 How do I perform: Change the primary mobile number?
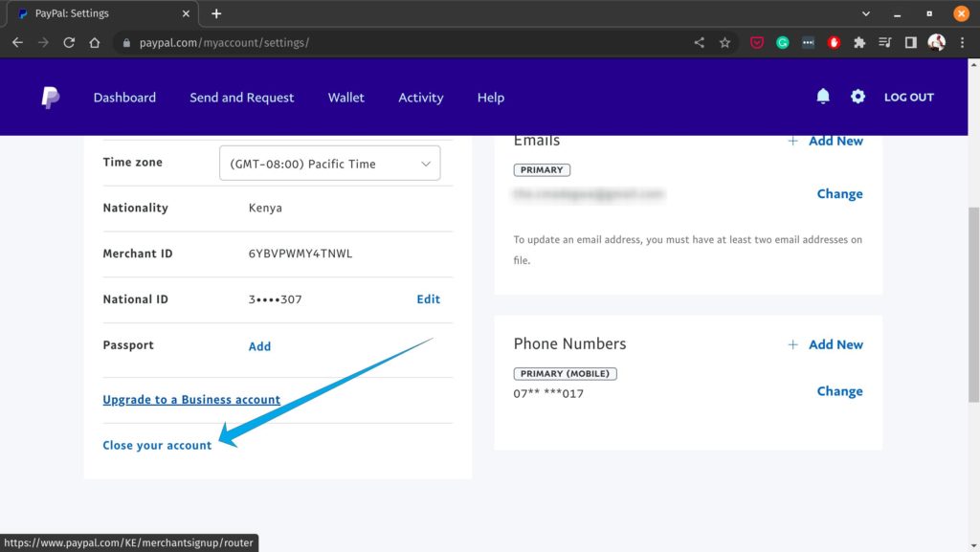point(839,391)
